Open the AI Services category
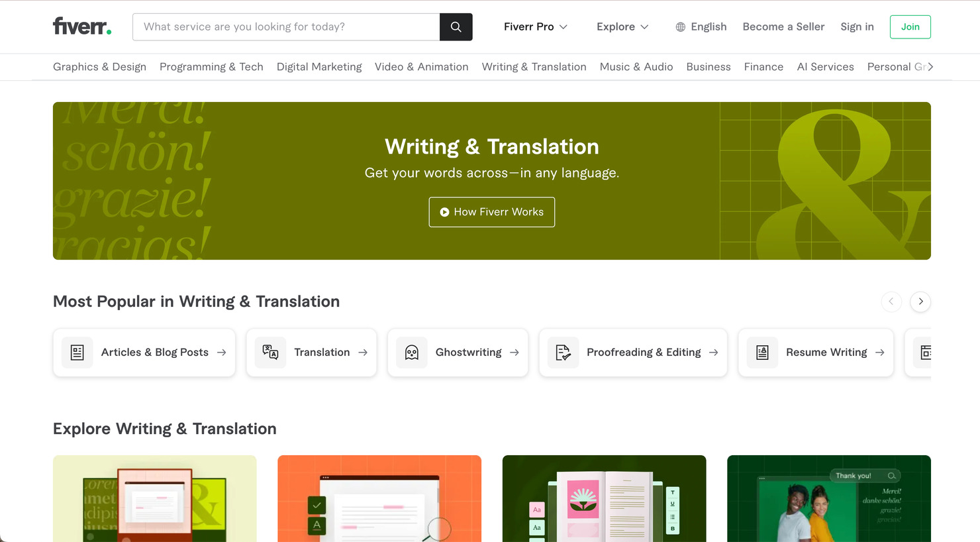 [825, 67]
